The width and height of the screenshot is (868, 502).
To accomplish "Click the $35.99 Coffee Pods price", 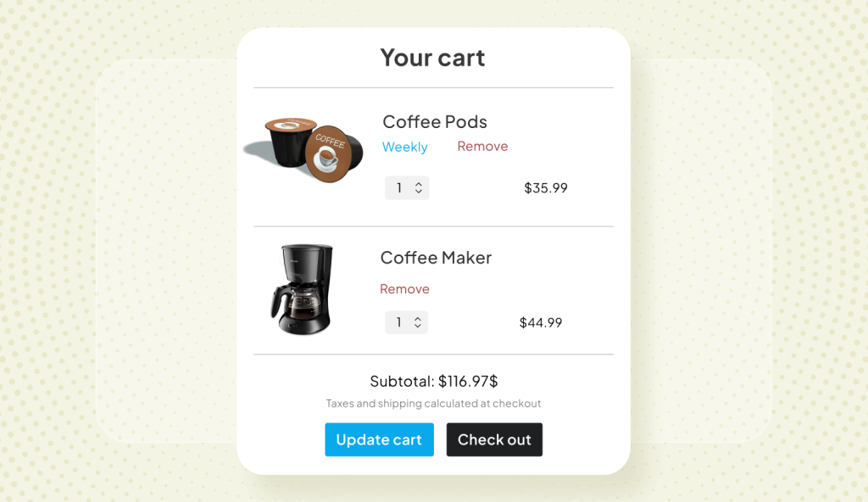I will [545, 188].
